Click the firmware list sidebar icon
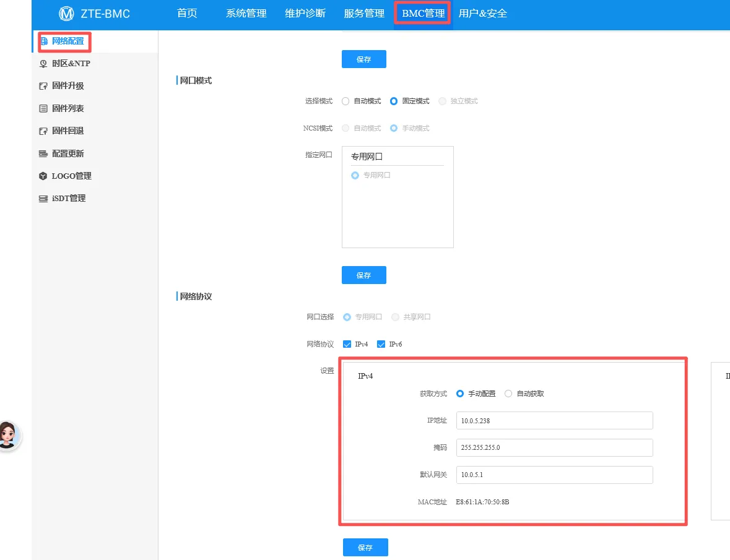The image size is (730, 560). 43,108
